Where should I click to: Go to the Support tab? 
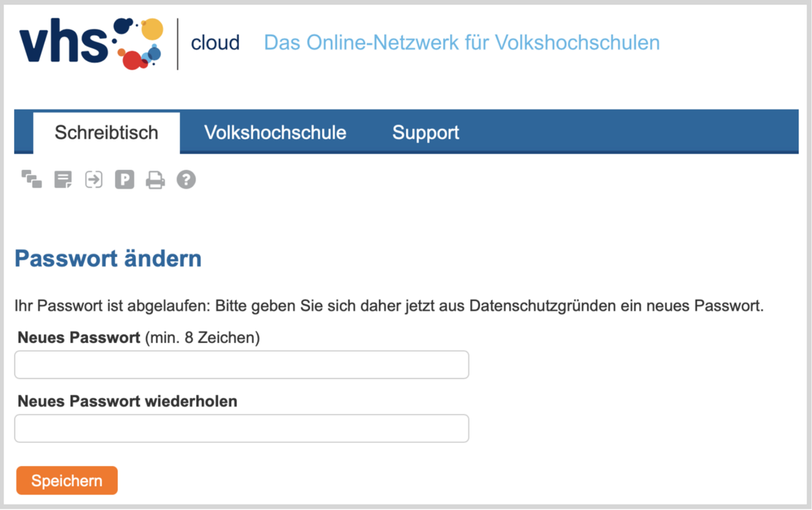tap(426, 133)
